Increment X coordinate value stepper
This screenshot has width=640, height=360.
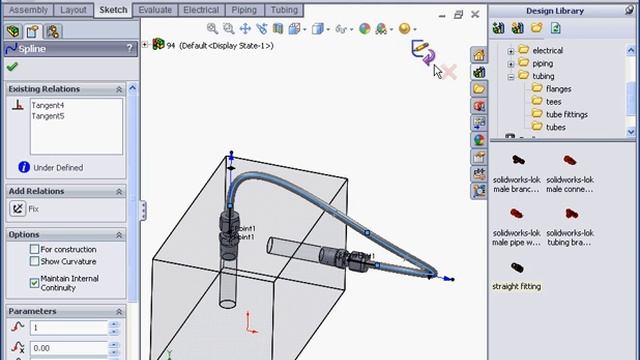pyautogui.click(x=114, y=344)
